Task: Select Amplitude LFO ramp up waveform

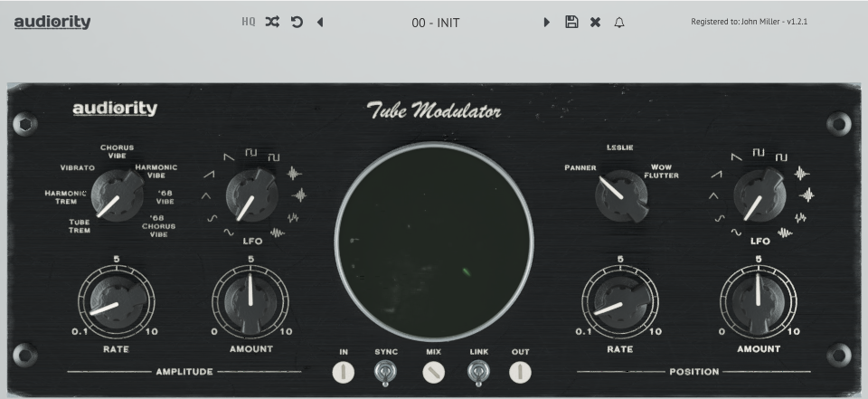Action: coord(209,175)
